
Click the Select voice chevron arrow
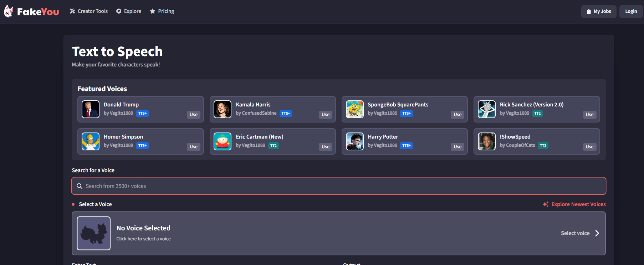point(597,233)
